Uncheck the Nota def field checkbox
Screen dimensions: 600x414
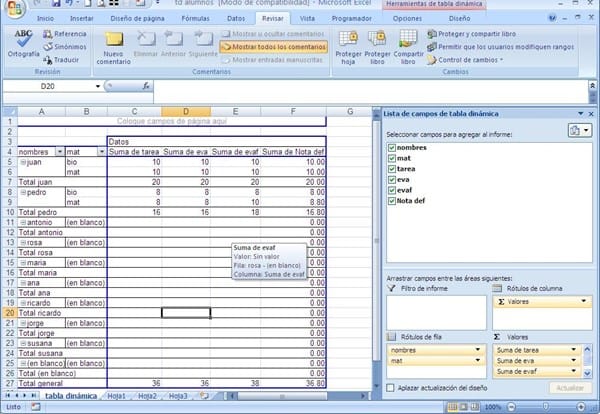point(391,201)
